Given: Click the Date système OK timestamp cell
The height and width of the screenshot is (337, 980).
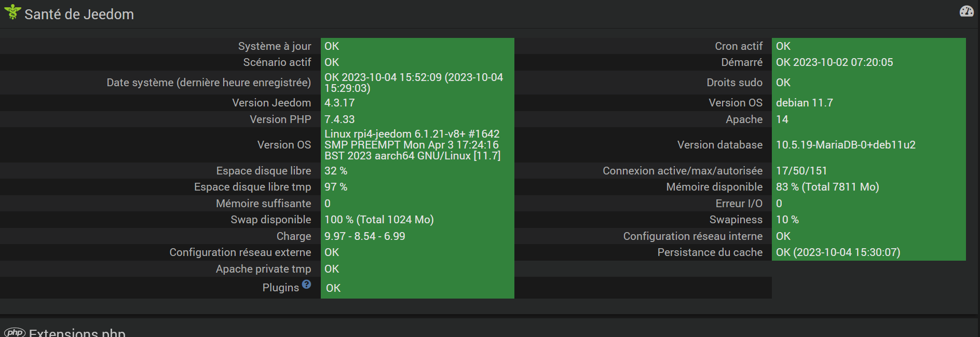Looking at the screenshot, I should click(x=414, y=83).
